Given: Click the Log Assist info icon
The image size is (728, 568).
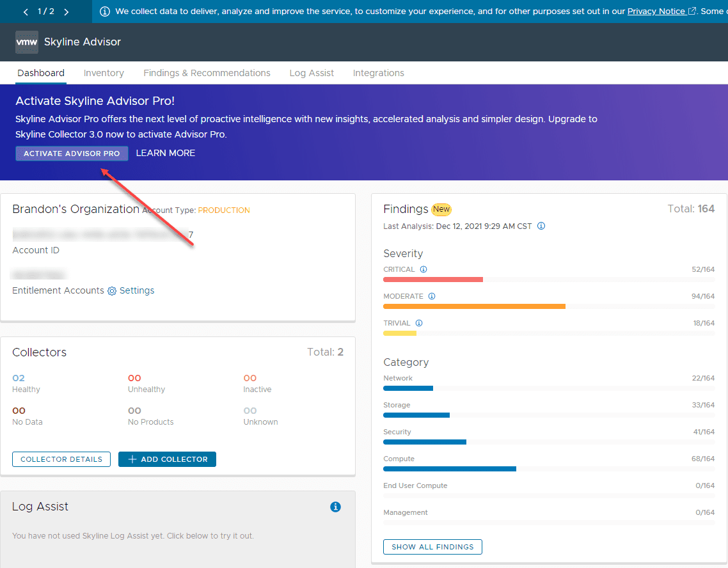Looking at the screenshot, I should (335, 507).
